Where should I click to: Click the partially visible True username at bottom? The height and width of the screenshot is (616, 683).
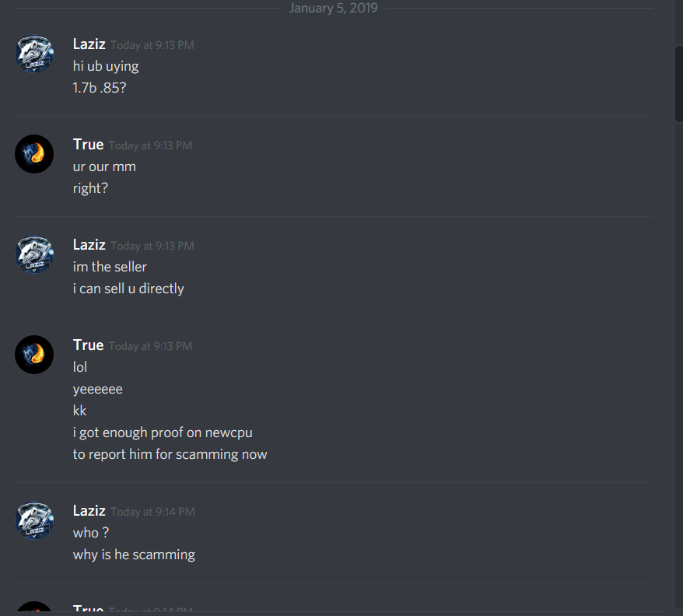[x=89, y=607]
